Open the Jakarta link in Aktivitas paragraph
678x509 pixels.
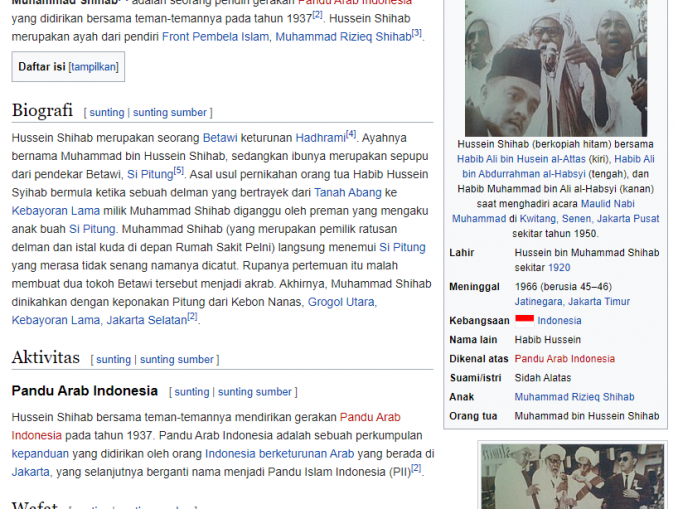[30, 472]
